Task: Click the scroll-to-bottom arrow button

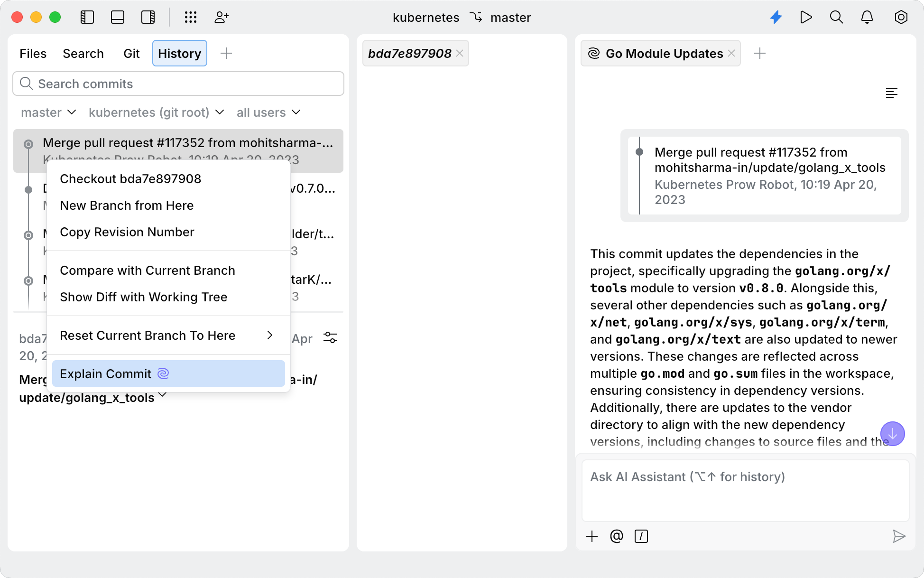Action: click(x=893, y=434)
